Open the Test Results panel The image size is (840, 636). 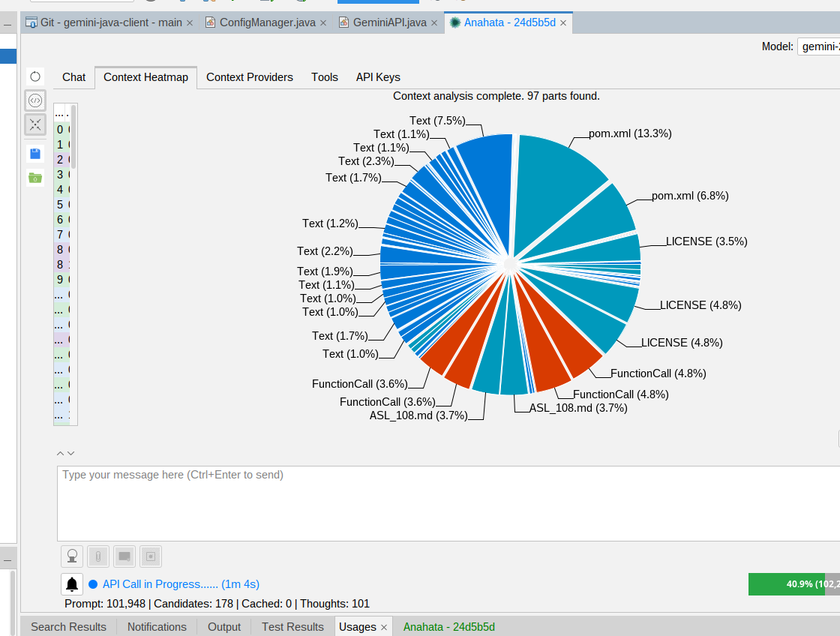tap(292, 627)
